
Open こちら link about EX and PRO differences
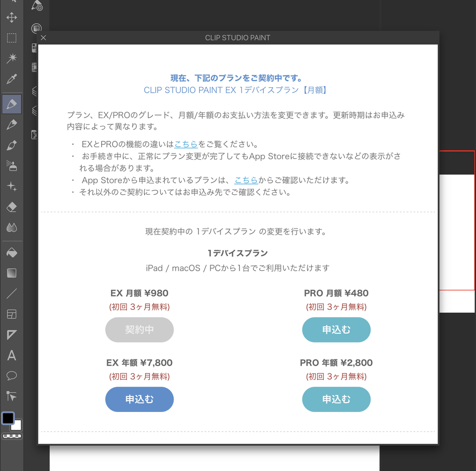[x=186, y=144]
